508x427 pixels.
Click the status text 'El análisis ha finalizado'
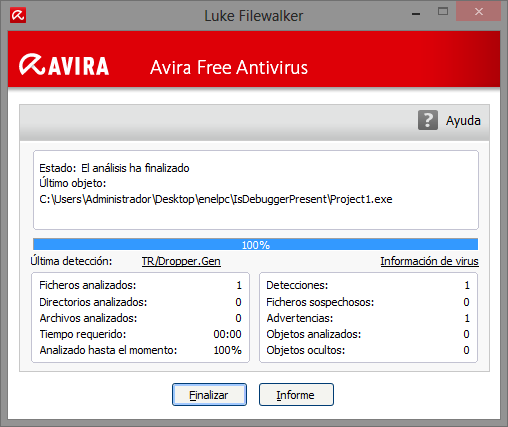pyautogui.click(x=135, y=168)
